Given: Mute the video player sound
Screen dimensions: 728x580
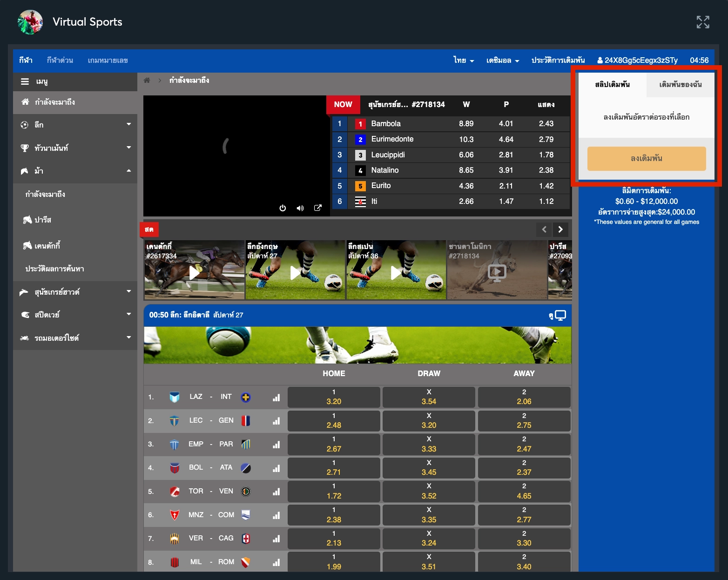Looking at the screenshot, I should [x=300, y=208].
